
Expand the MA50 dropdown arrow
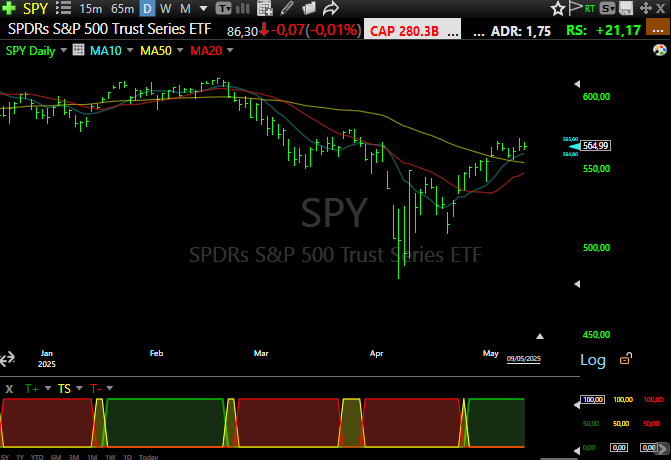tap(180, 50)
